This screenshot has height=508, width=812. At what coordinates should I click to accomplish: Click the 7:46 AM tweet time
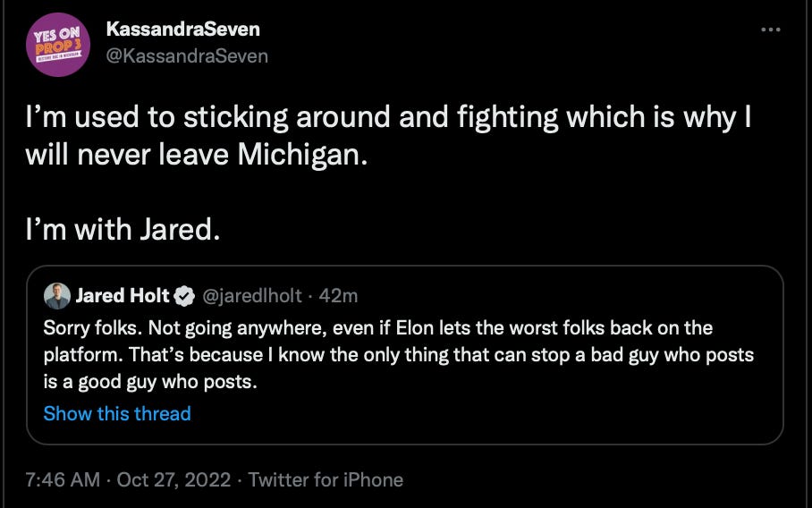tap(63, 480)
